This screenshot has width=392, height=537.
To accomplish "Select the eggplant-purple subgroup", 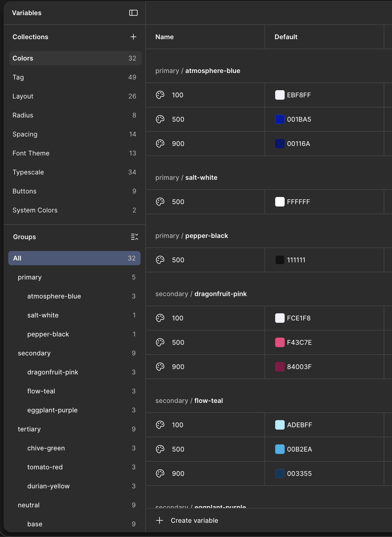I will click(x=74, y=410).
